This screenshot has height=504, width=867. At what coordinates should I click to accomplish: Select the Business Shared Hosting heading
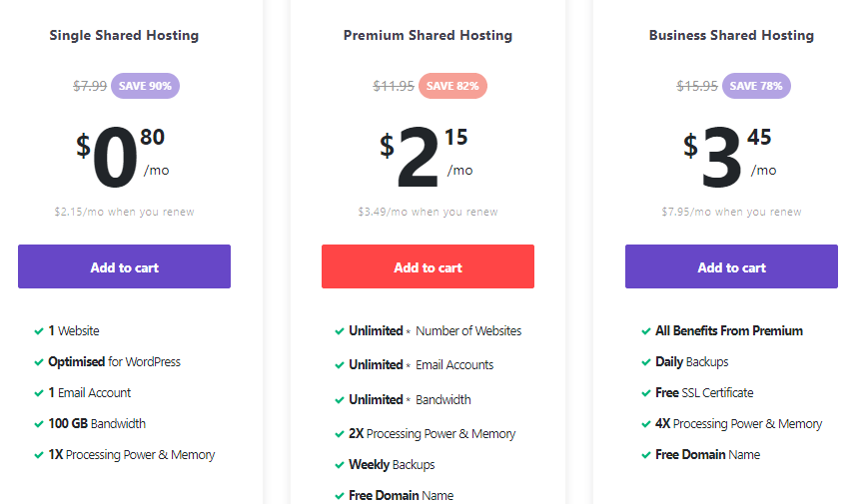click(731, 36)
